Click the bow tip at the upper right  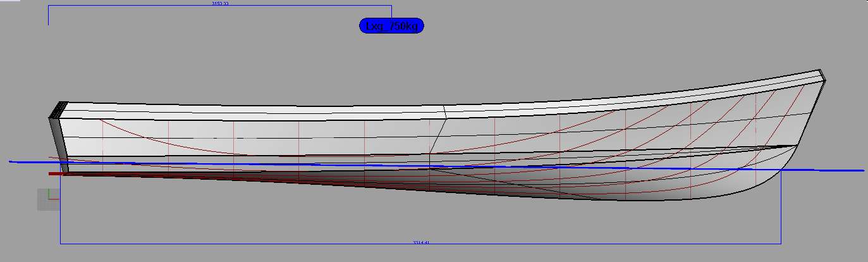(823, 72)
